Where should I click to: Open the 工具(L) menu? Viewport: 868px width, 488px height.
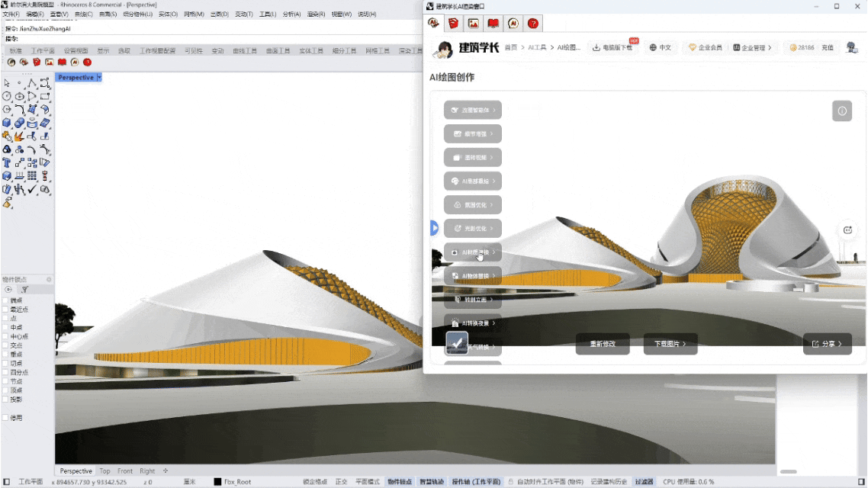268,14
